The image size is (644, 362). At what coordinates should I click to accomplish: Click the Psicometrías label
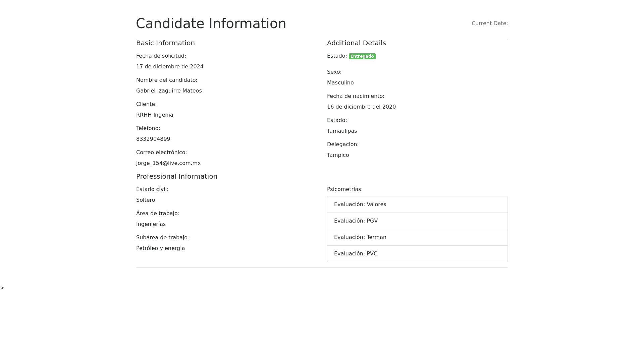pyautogui.click(x=344, y=189)
